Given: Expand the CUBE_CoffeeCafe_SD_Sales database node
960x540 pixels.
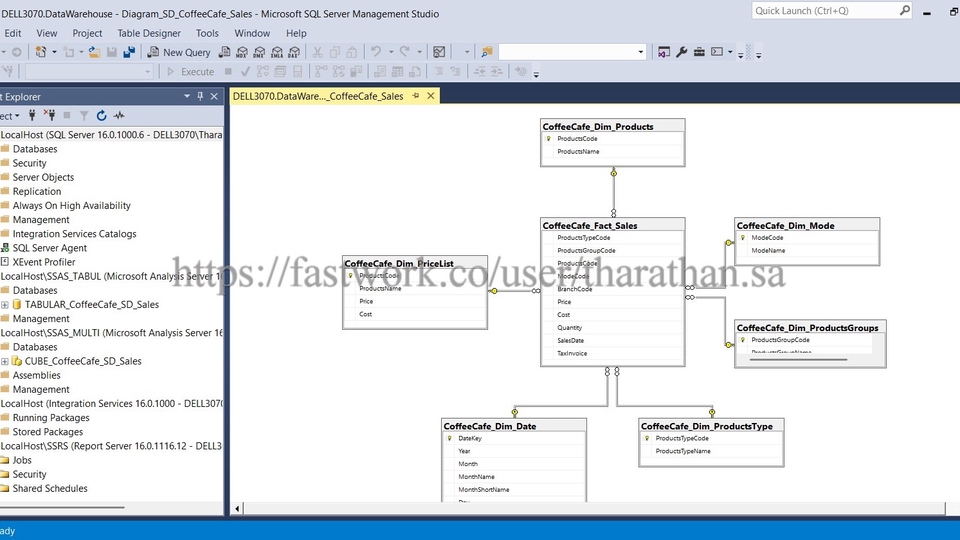Looking at the screenshot, I should pyautogui.click(x=5, y=362).
